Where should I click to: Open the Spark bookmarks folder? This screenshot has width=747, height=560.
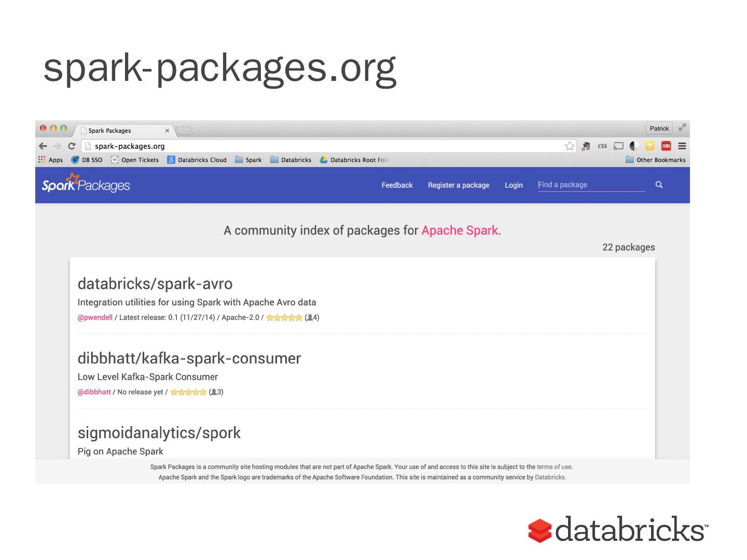pos(248,160)
